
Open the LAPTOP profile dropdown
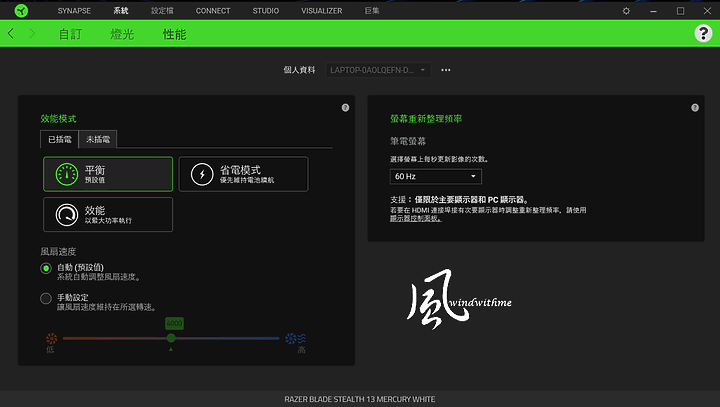[x=378, y=70]
